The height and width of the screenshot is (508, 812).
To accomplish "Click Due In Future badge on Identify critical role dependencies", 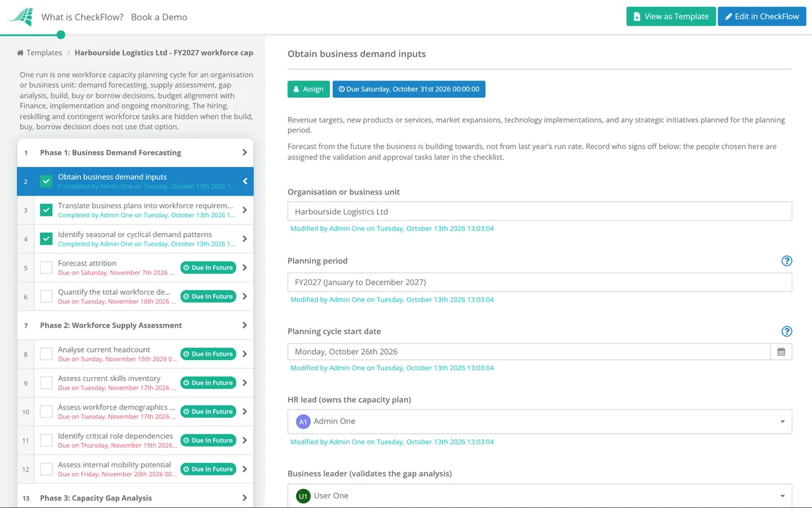I will 208,441.
